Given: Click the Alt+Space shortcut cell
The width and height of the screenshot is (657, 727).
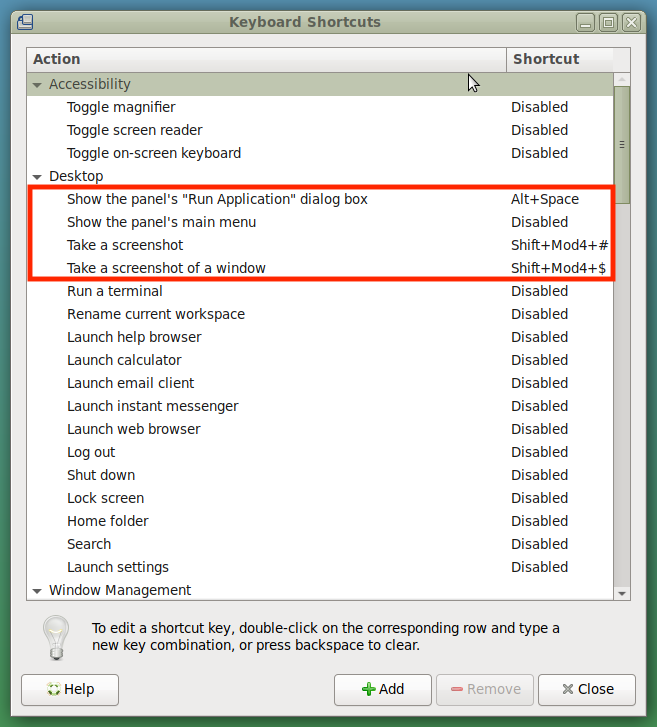Looking at the screenshot, I should click(545, 199).
